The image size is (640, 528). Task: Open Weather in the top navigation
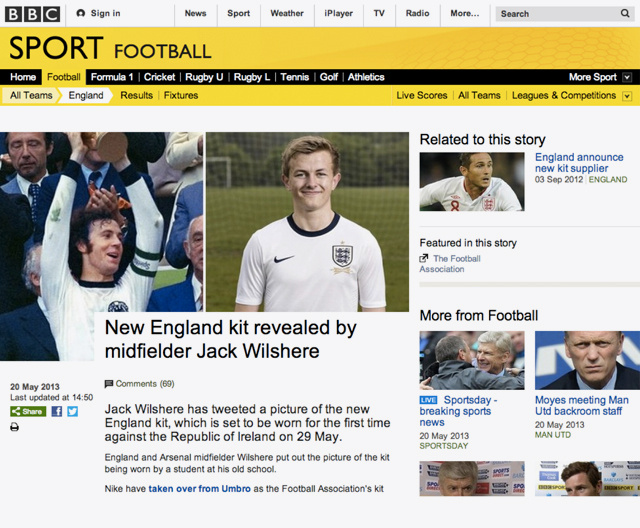coord(287,13)
